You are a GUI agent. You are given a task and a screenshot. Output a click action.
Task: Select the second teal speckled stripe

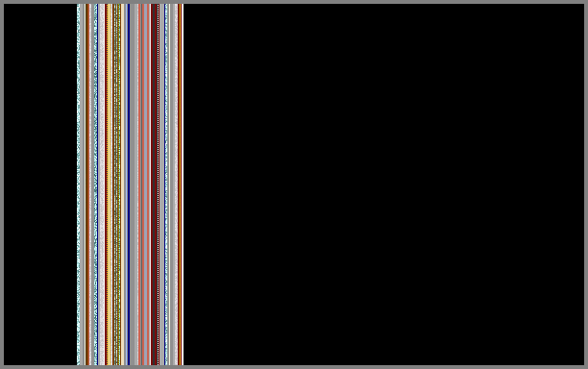click(x=95, y=184)
